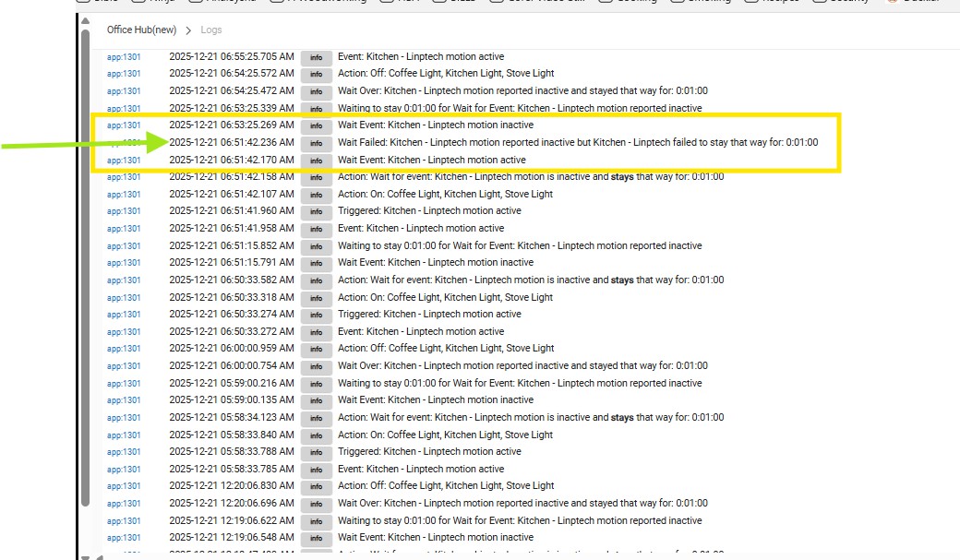Click info badge on 06:51:42.107 AM Action On row

point(316,195)
